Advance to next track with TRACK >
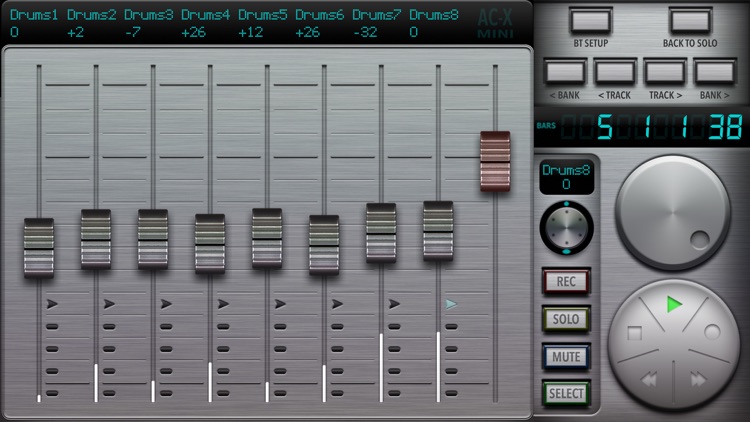Viewport: 750px width, 422px height. point(665,72)
